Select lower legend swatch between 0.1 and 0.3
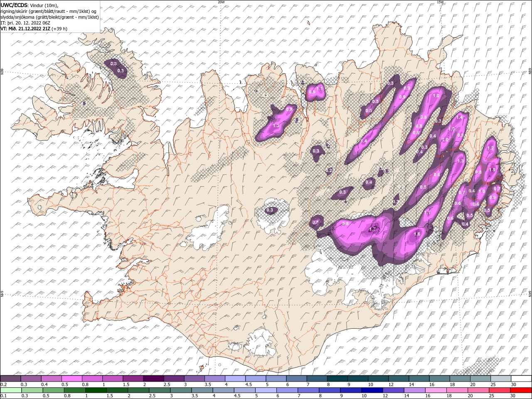532x399 pixels. 10,390
